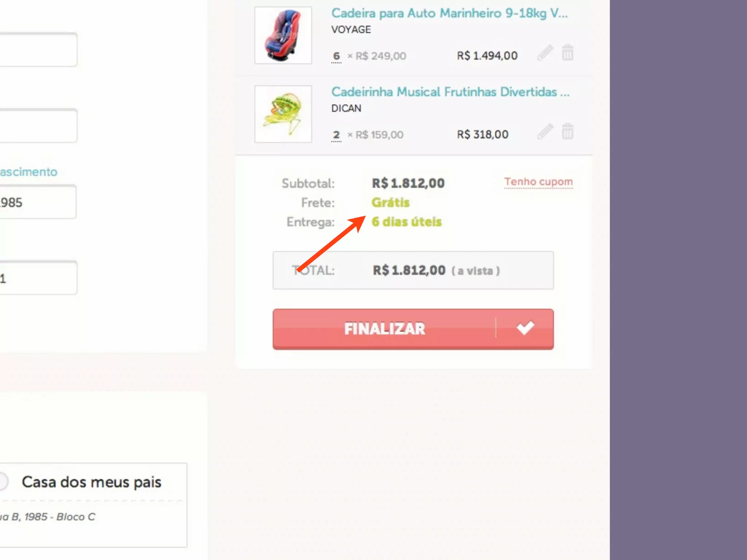This screenshot has width=747, height=560.
Task: Open the Cadeira para Auto Marinheiro product title
Action: (x=449, y=13)
